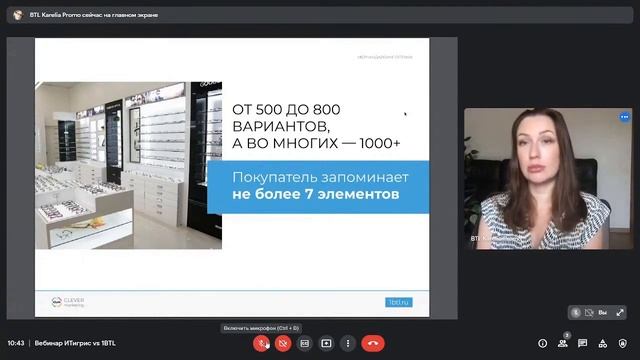Image resolution: width=640 pixels, height=360 pixels.
Task: Click the shared presentation slide
Action: tap(232, 177)
